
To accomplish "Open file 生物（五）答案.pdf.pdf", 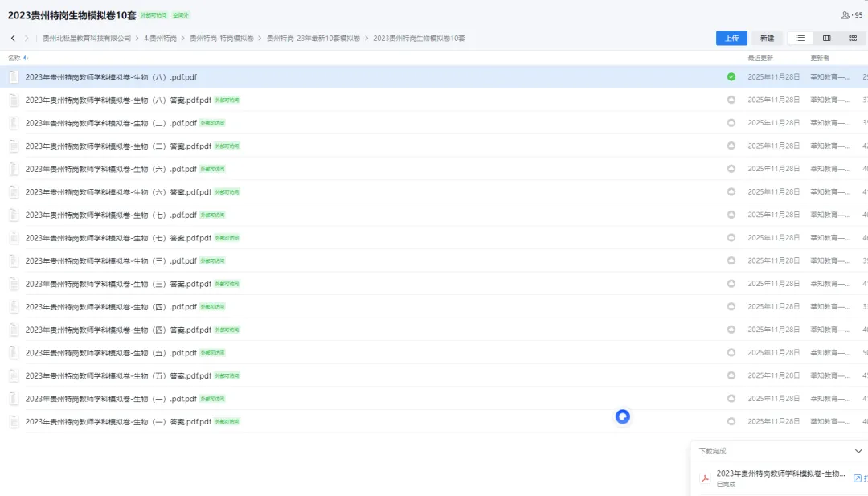I will pos(118,376).
